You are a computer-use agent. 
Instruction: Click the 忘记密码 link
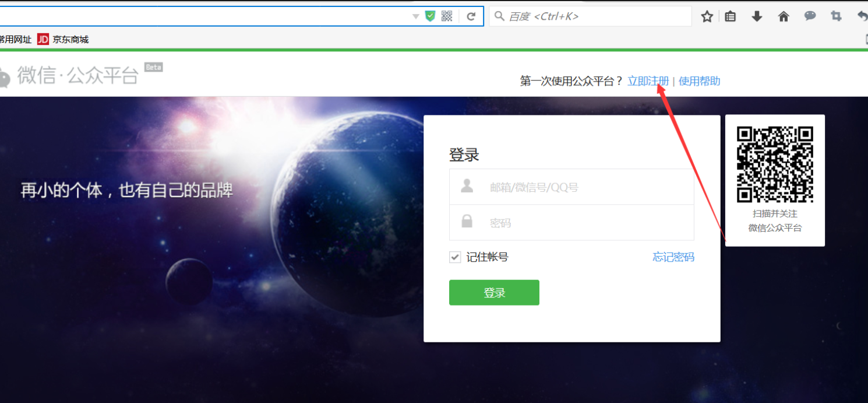(x=673, y=257)
